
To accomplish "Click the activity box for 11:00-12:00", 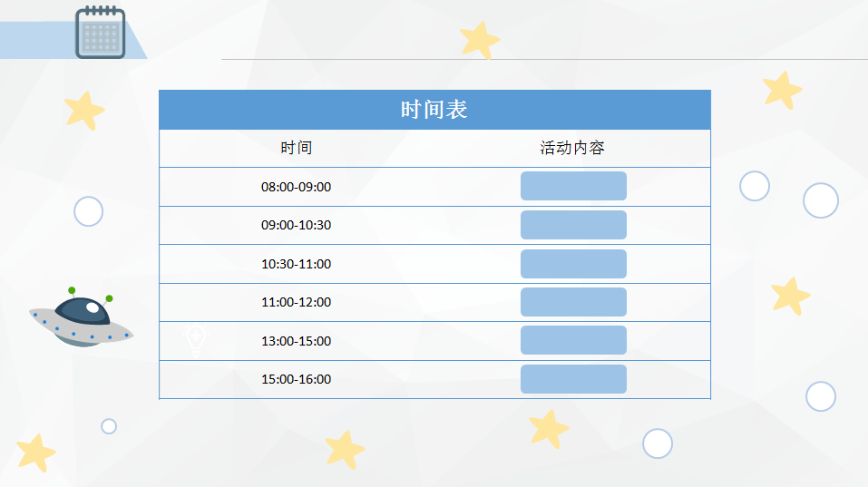I will [x=573, y=302].
